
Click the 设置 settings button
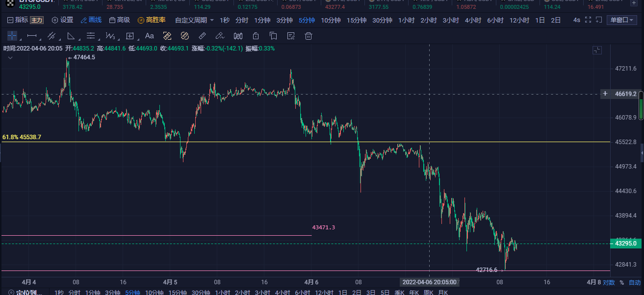pos(62,20)
